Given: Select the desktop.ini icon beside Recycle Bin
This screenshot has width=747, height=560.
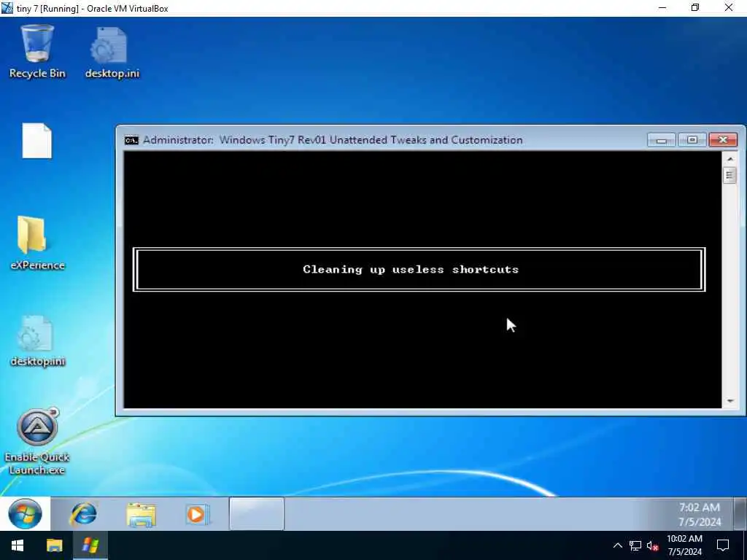Looking at the screenshot, I should tap(112, 52).
